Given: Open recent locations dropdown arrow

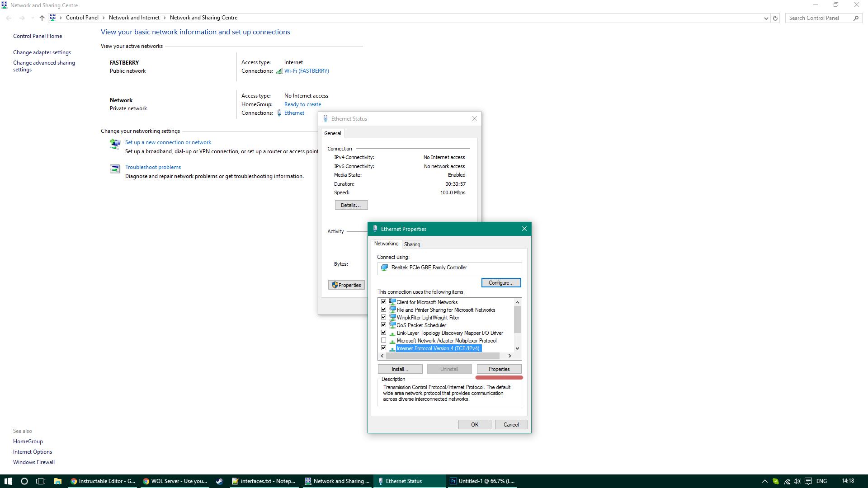Looking at the screenshot, I should click(x=32, y=18).
